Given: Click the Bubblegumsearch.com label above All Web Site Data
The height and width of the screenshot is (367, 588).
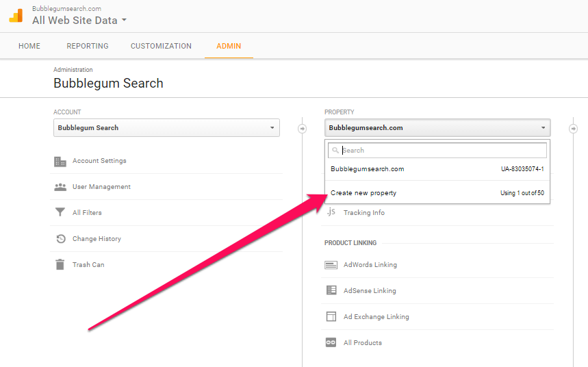Looking at the screenshot, I should pyautogui.click(x=67, y=8).
